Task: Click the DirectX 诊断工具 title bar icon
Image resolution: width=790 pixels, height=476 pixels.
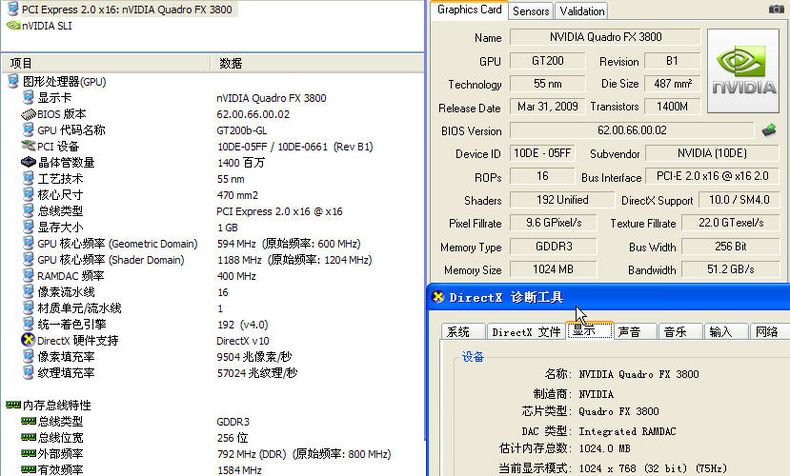Action: pyautogui.click(x=438, y=297)
